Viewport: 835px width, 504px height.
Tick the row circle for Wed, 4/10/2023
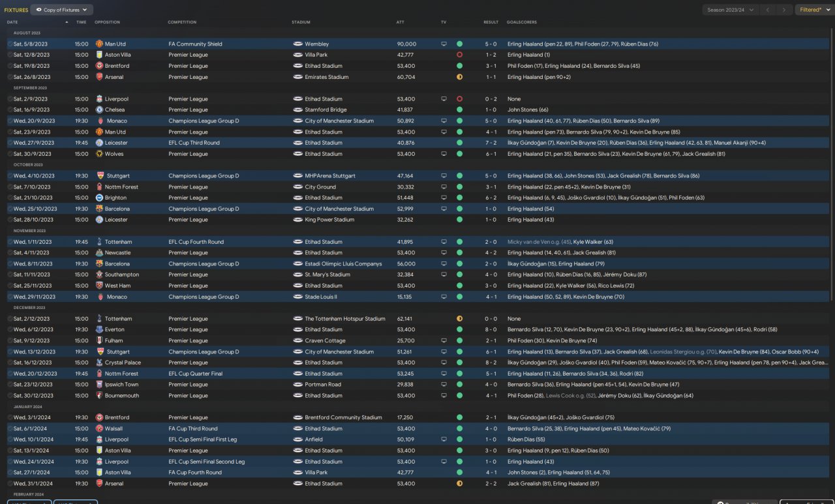tap(10, 176)
